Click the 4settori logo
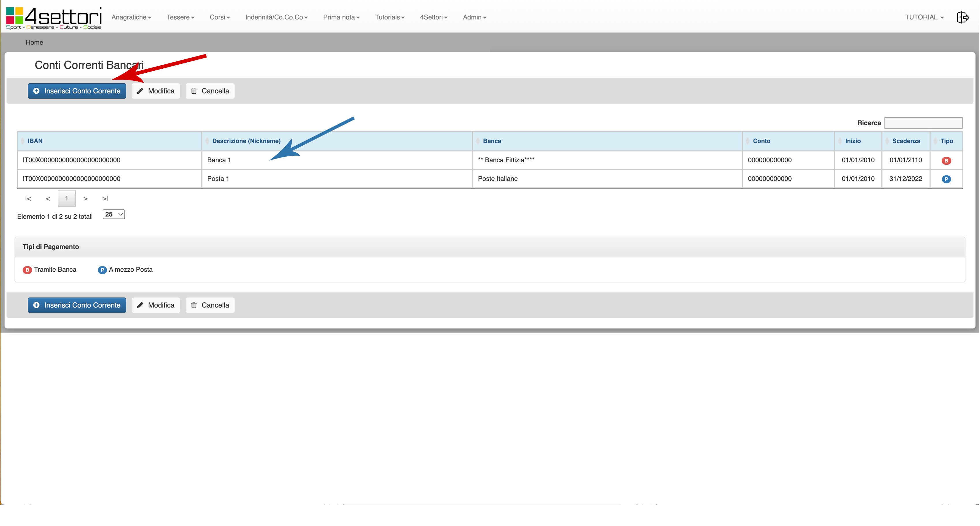This screenshot has height=526, width=980. 54,18
